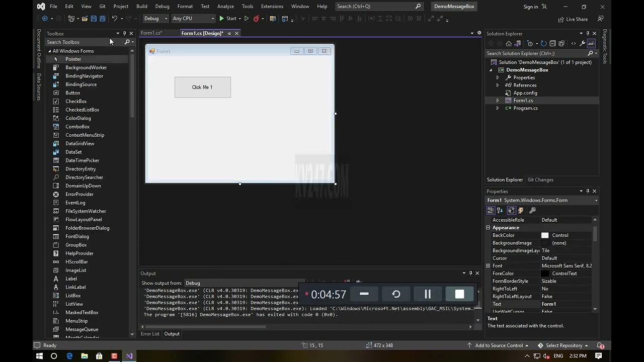Click the Save All double-floppy icon

[x=102, y=19]
